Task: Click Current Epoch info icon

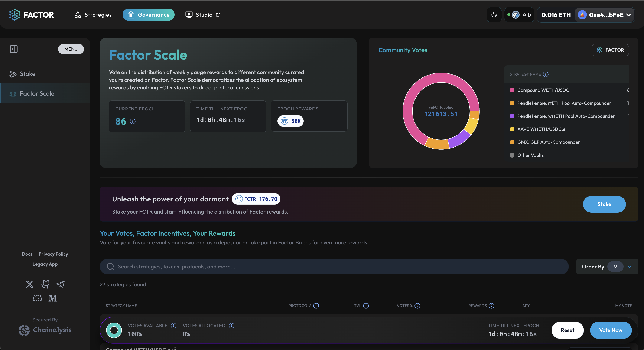Action: [133, 122]
